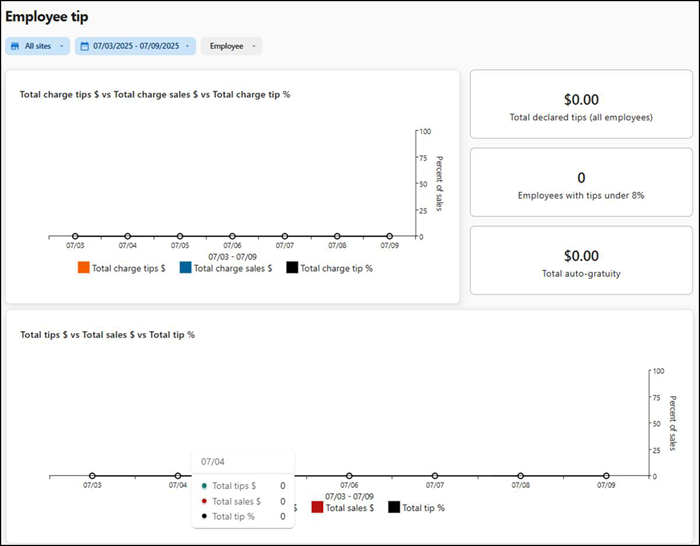Open the 07/03/2025 - 07/09/2025 date range picker
The width and height of the screenshot is (700, 546).
coord(135,46)
